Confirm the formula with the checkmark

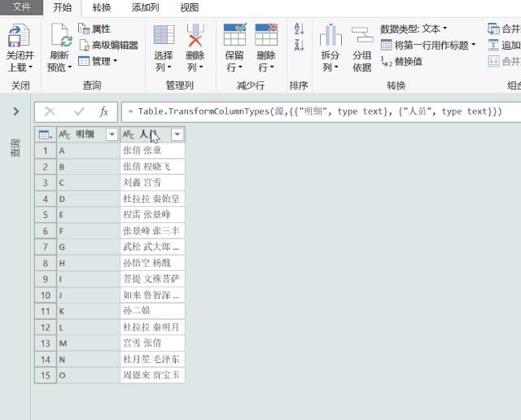tap(79, 112)
